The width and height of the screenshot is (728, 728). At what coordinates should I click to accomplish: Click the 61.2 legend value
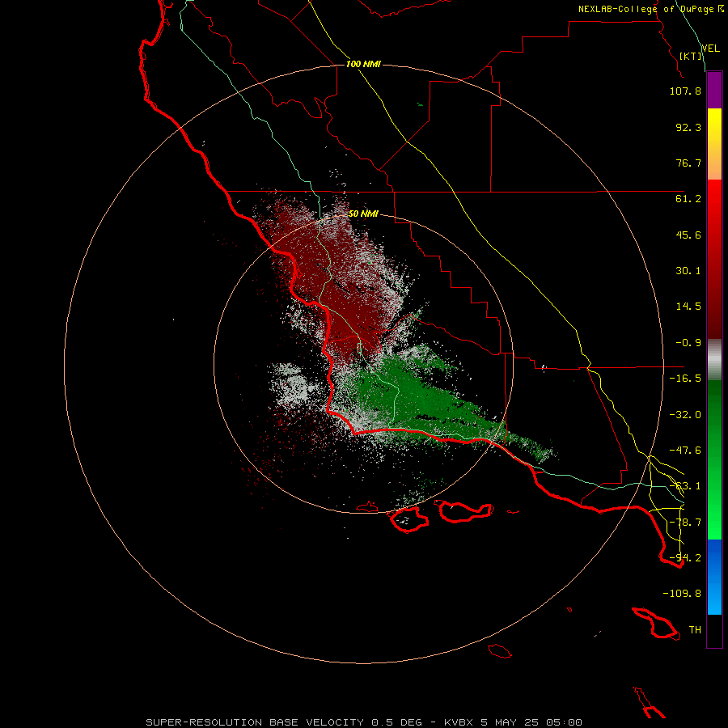pos(688,199)
